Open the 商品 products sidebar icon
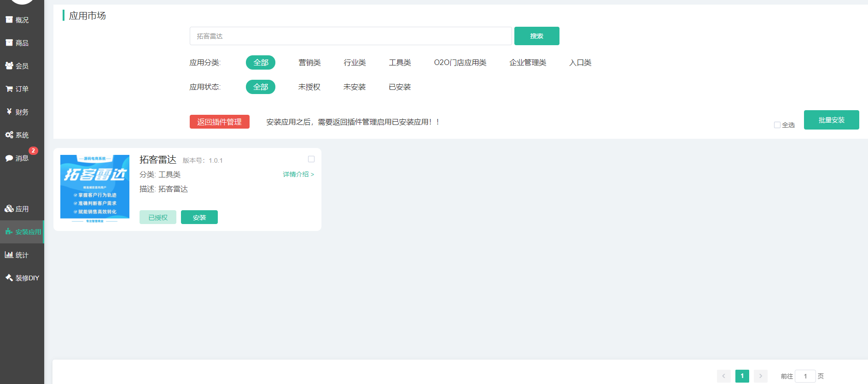Image resolution: width=868 pixels, height=384 pixels. pyautogui.click(x=9, y=43)
